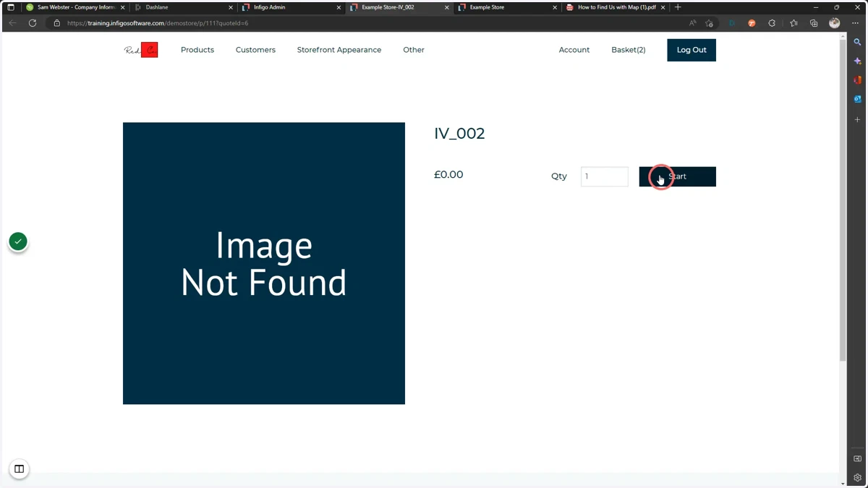Click the sidebar hide/show icon near the bottom right

pos(858,458)
